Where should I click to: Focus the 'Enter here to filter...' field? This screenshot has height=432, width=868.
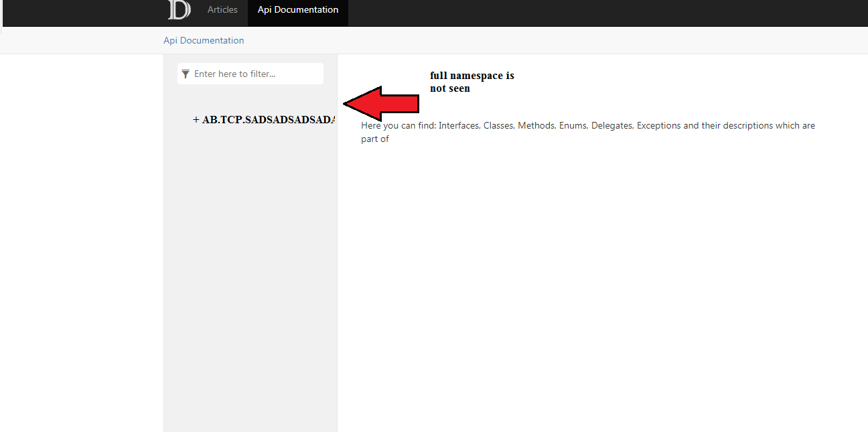point(250,74)
